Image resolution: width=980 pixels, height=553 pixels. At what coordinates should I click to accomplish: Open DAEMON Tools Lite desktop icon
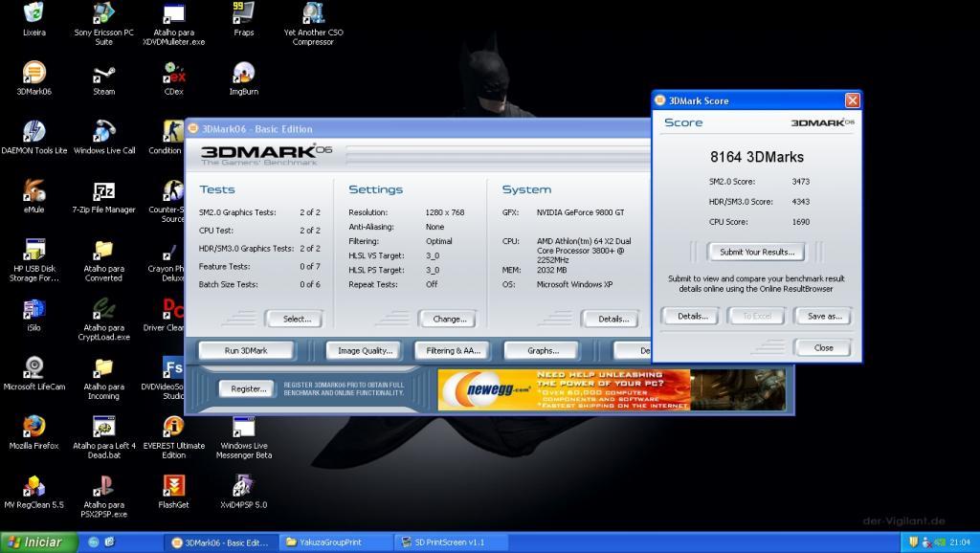point(33,137)
